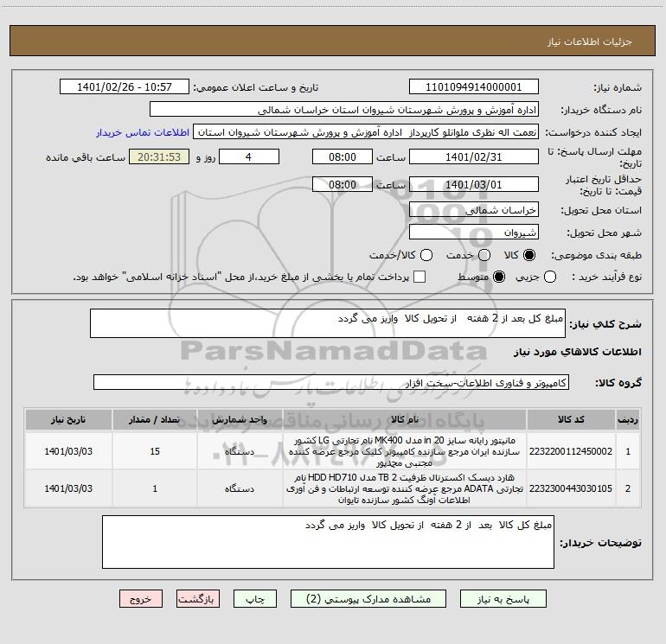This screenshot has width=666, height=644.
Task: Select the خدمت radio button
Action: (x=484, y=255)
